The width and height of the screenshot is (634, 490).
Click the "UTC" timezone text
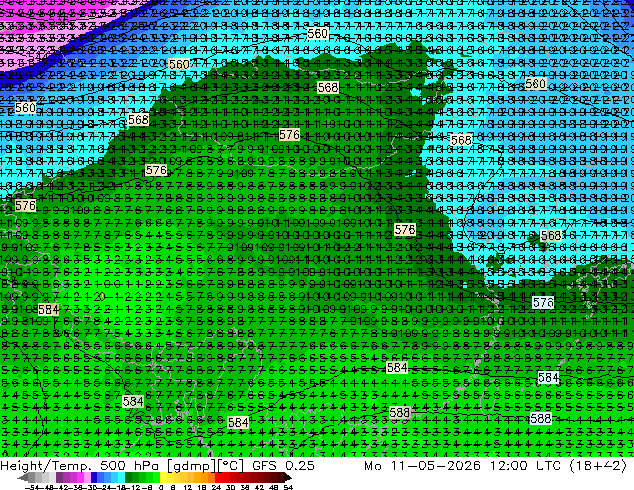tap(549, 466)
